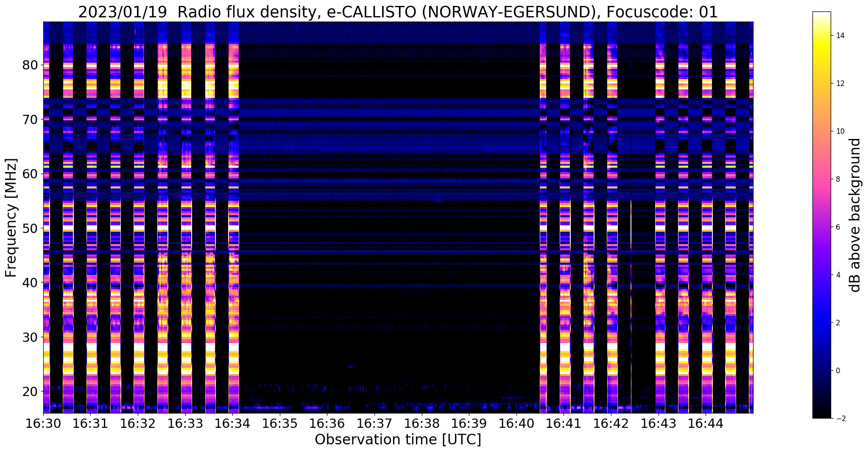
Task: Click the colorbar tick label 10
Action: coord(840,131)
